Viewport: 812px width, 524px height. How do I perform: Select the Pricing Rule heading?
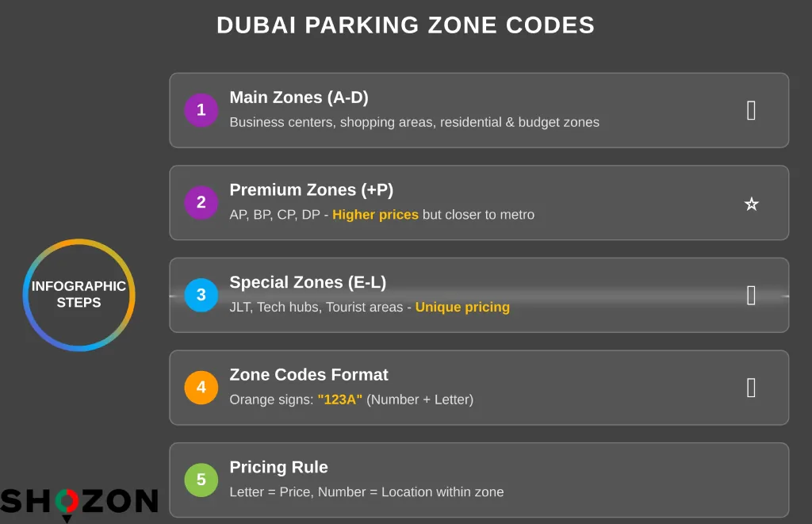pyautogui.click(x=278, y=467)
